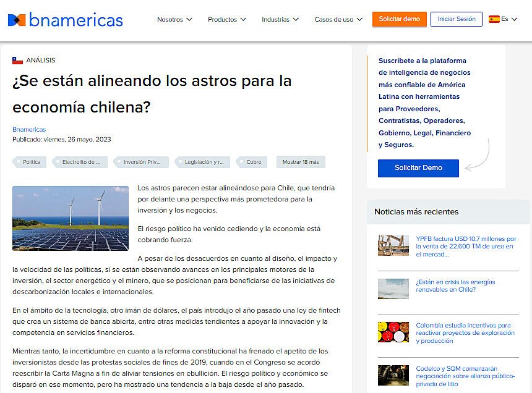Click the Iniciar Sesión button
Viewport: 532px width, 393px height.
[x=457, y=19]
